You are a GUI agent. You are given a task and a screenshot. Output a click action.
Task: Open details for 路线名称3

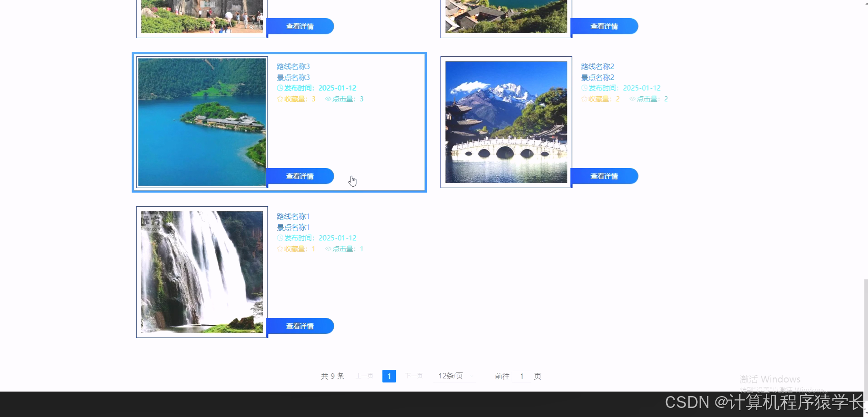click(300, 176)
